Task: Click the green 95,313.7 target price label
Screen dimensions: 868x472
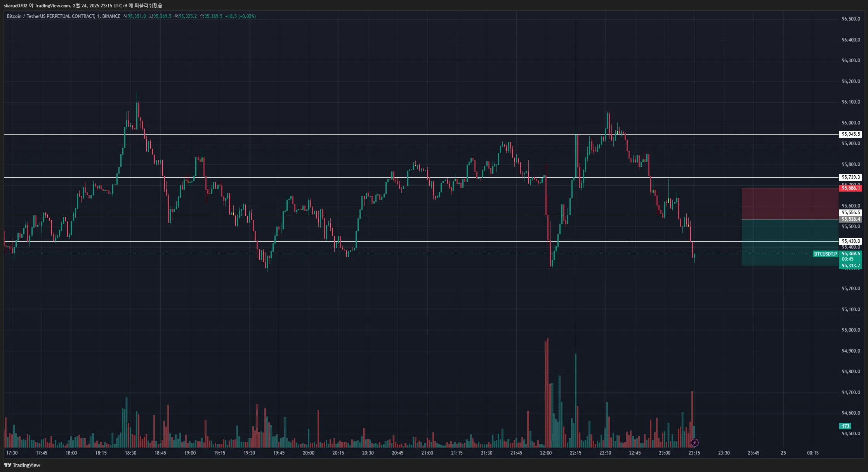Action: point(851,266)
